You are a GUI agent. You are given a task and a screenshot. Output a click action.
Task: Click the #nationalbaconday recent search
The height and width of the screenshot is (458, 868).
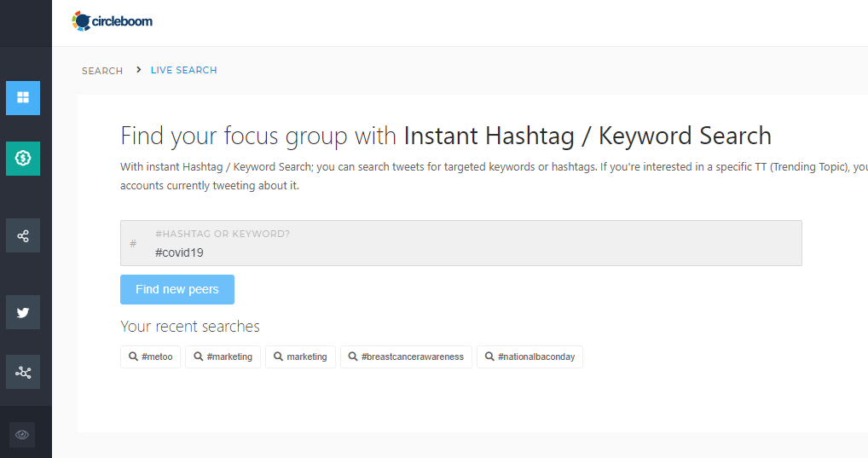pos(529,357)
